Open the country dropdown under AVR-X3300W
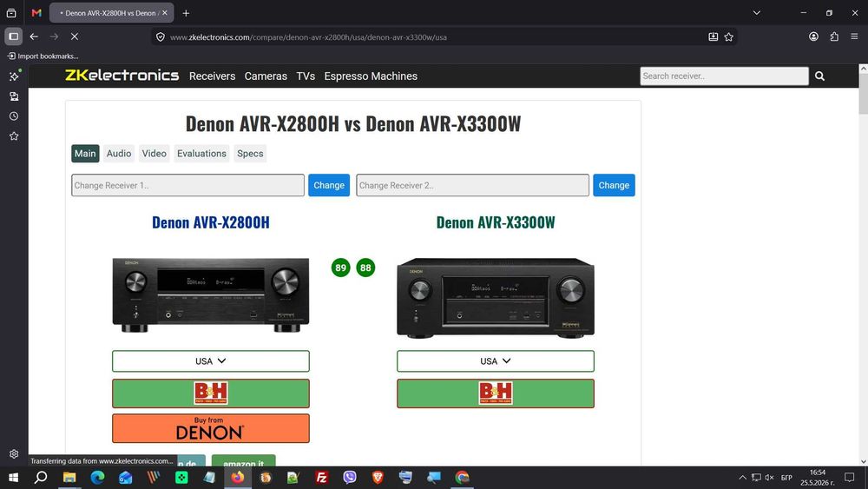Image resolution: width=868 pixels, height=489 pixels. 496,361
